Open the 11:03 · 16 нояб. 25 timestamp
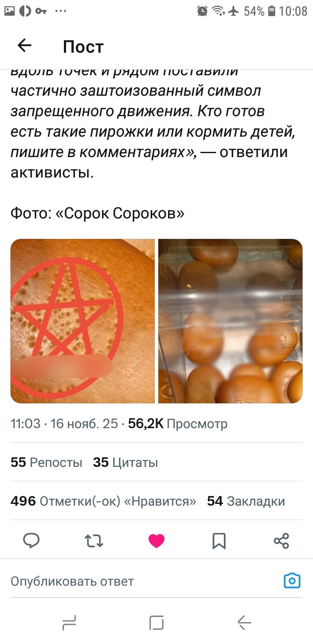The width and height of the screenshot is (313, 644). click(64, 423)
